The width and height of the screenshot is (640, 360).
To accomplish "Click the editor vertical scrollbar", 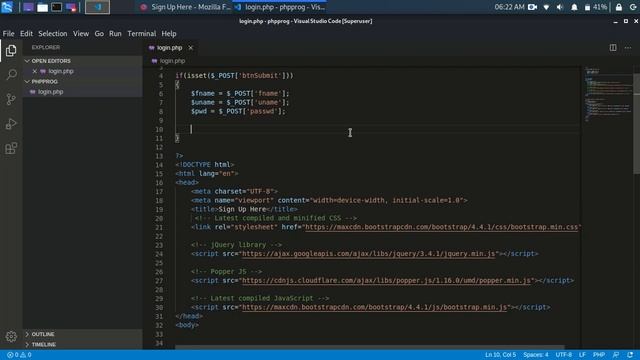I will [636, 124].
